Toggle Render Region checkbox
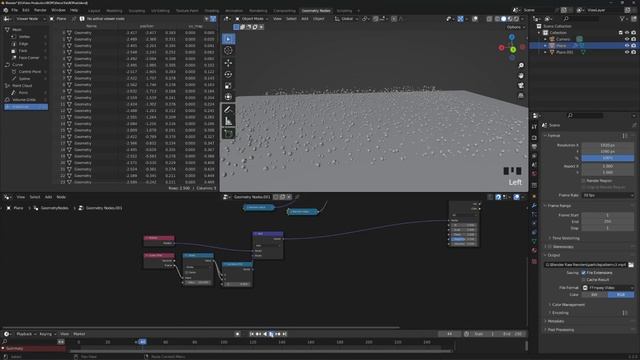 [583, 180]
